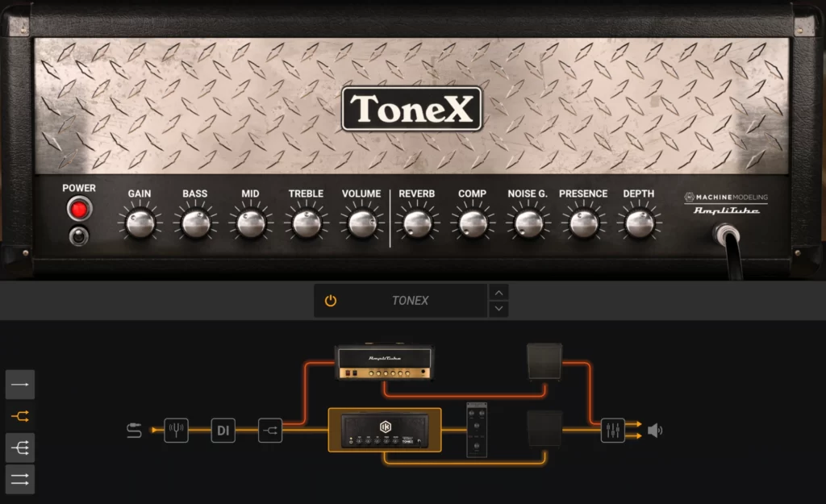Toggle the orange bypass power icon beside TONEX
Viewport: 826px width, 504px height.
(x=330, y=301)
